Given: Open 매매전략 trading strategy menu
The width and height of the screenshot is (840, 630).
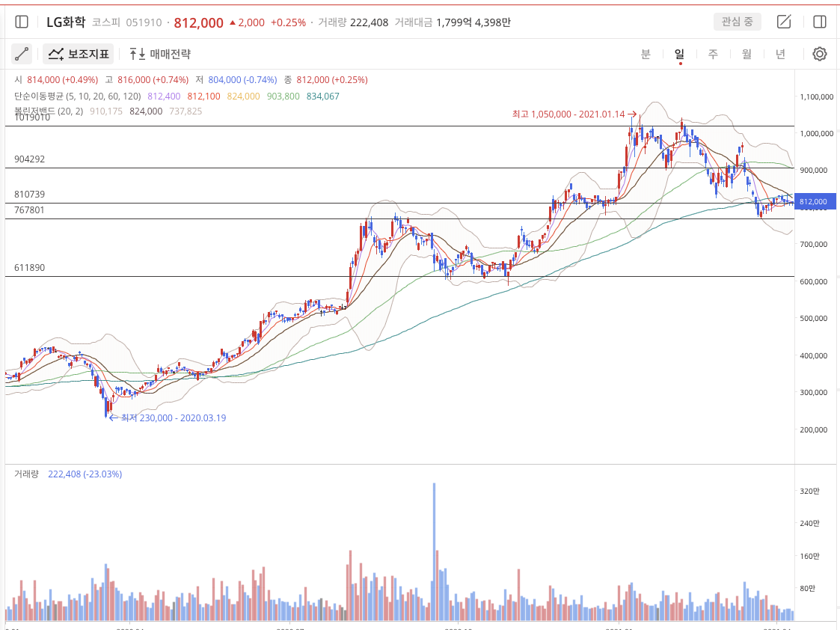Looking at the screenshot, I should pyautogui.click(x=159, y=54).
